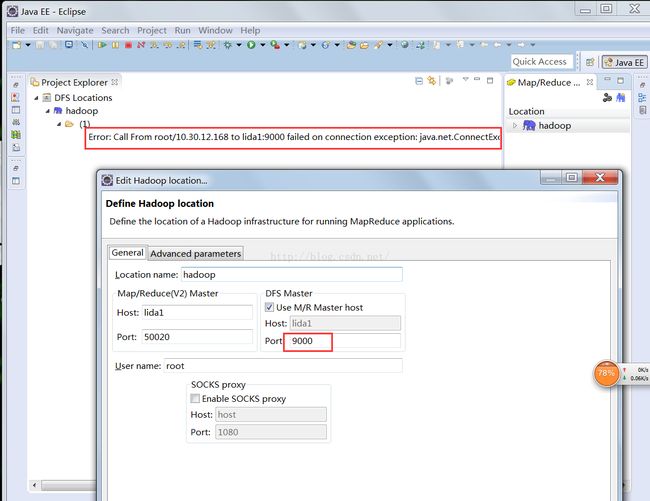Click the Disconnect debug icon
This screenshot has height=501, width=650.
[x=141, y=45]
